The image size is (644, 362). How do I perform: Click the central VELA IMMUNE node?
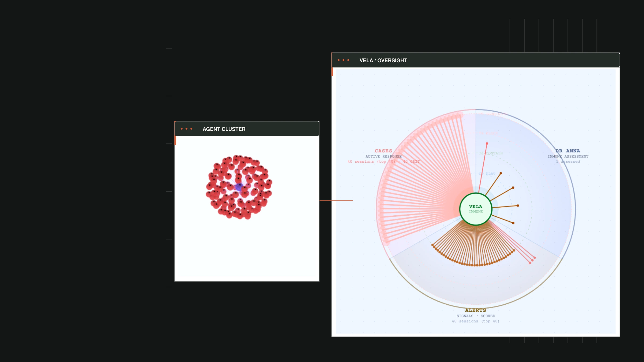coord(476,209)
